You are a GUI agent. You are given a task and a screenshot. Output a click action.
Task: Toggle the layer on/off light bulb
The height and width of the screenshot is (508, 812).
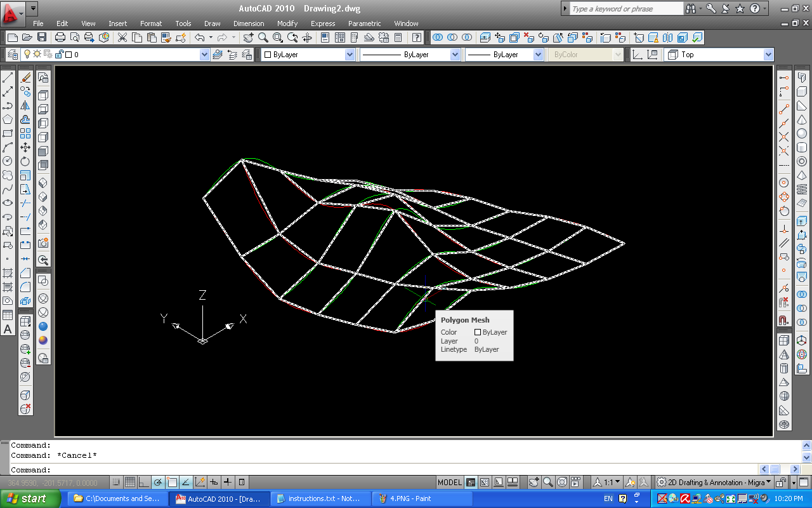(x=28, y=54)
